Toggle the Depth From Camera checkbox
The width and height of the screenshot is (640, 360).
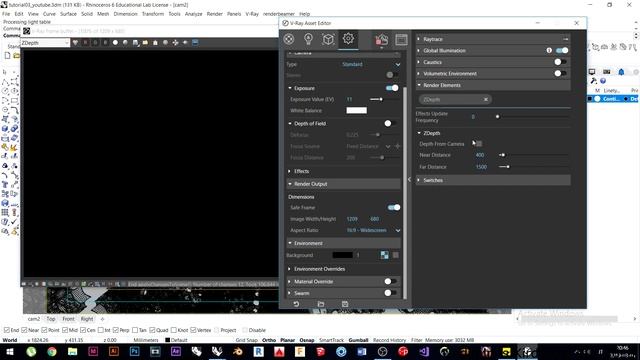(479, 144)
